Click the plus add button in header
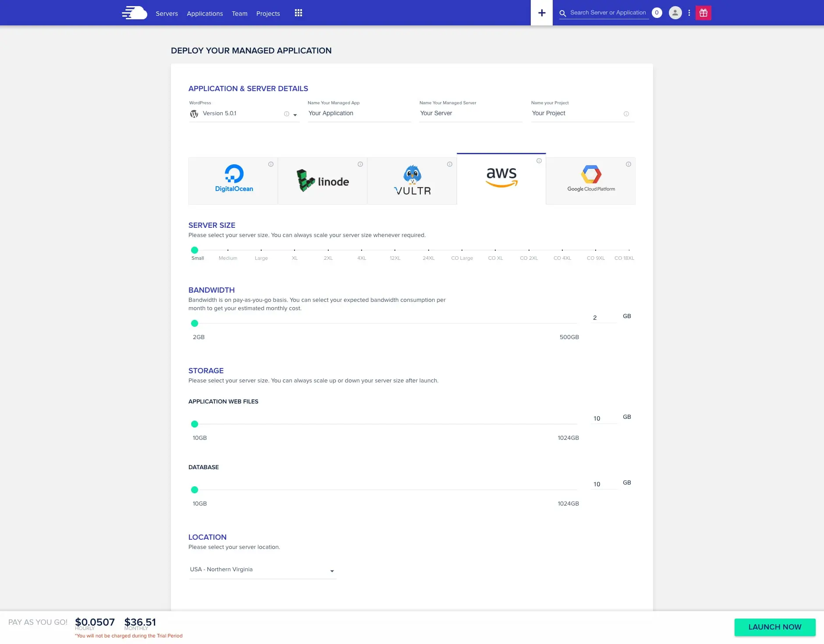Viewport: 824px width, 644px height. click(x=542, y=13)
